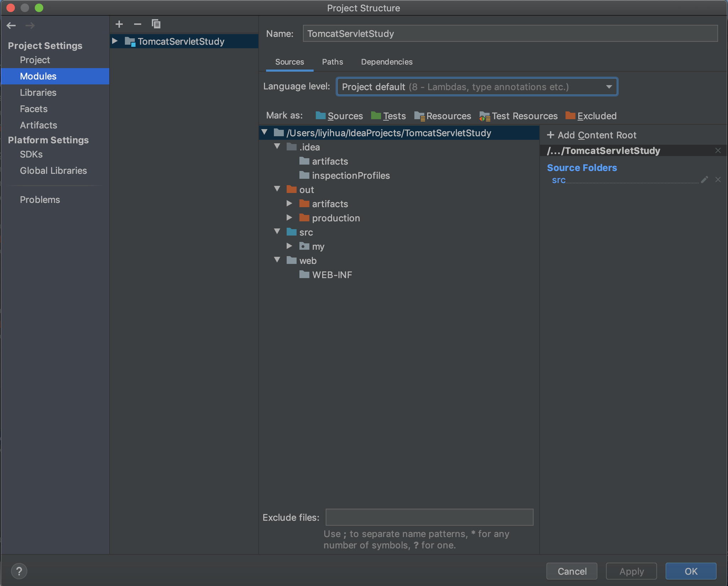Screen dimensions: 728x586
Task: Click the Exclude files field
Action: (x=429, y=517)
